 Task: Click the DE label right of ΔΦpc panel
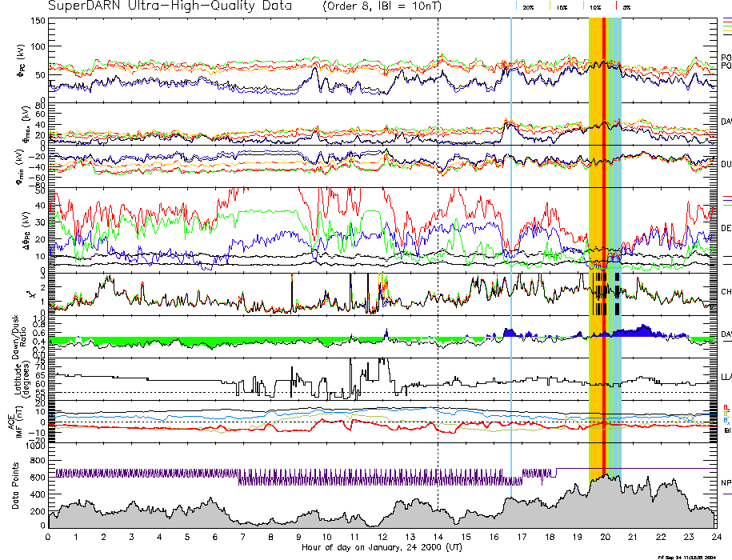[726, 228]
